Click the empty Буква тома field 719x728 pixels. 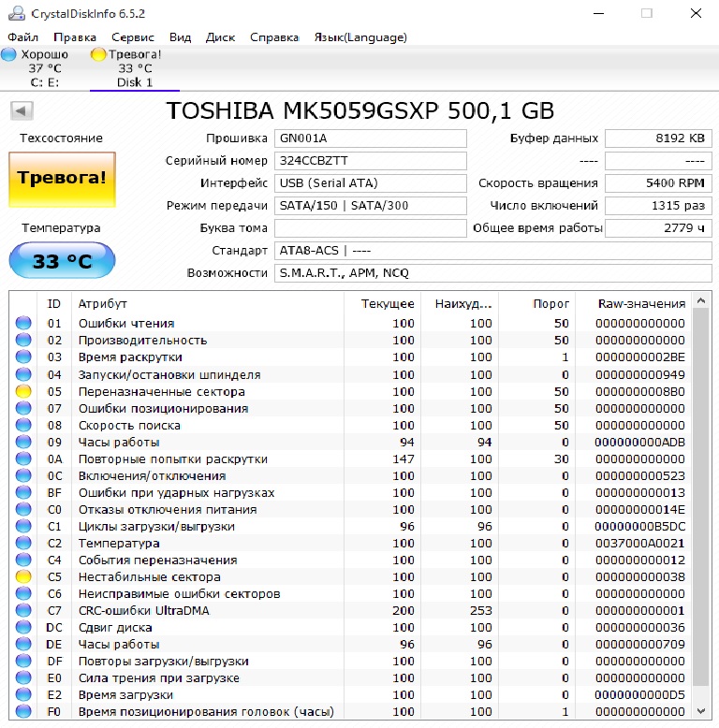[370, 228]
